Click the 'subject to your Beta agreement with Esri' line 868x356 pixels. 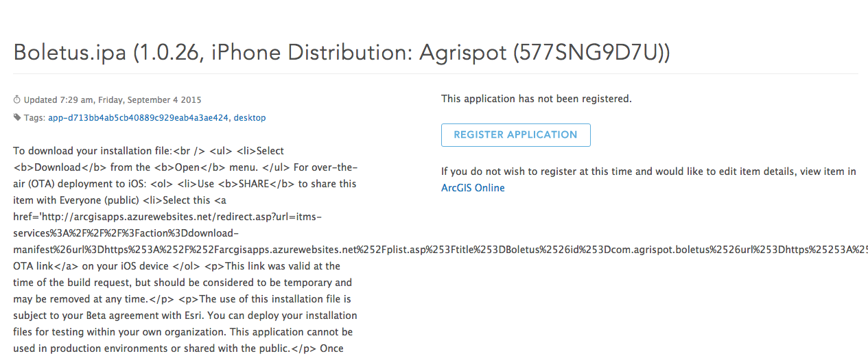(185, 316)
